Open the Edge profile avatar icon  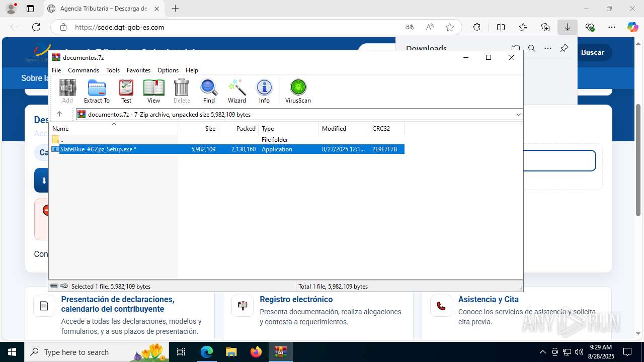coord(11,9)
